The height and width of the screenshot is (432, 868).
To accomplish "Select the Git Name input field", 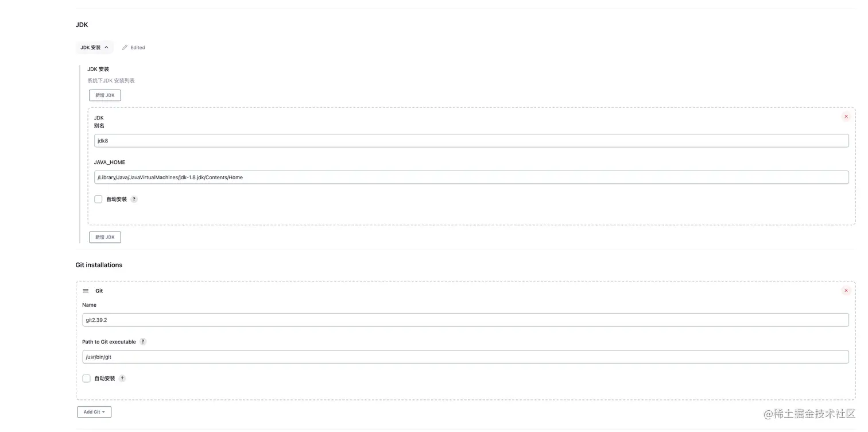I will point(465,320).
